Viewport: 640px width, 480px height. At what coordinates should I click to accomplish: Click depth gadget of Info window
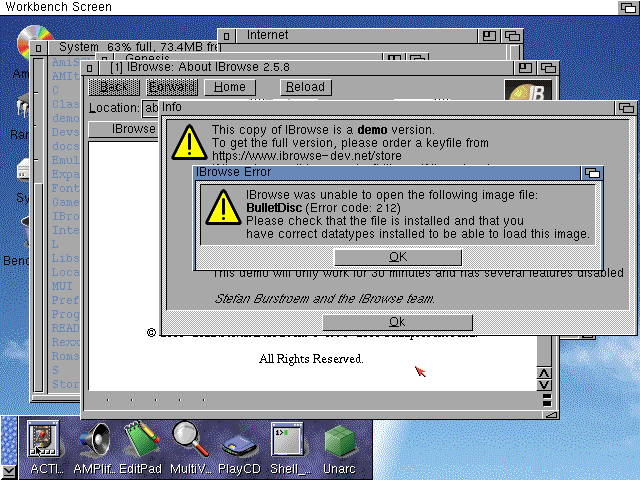(626, 108)
